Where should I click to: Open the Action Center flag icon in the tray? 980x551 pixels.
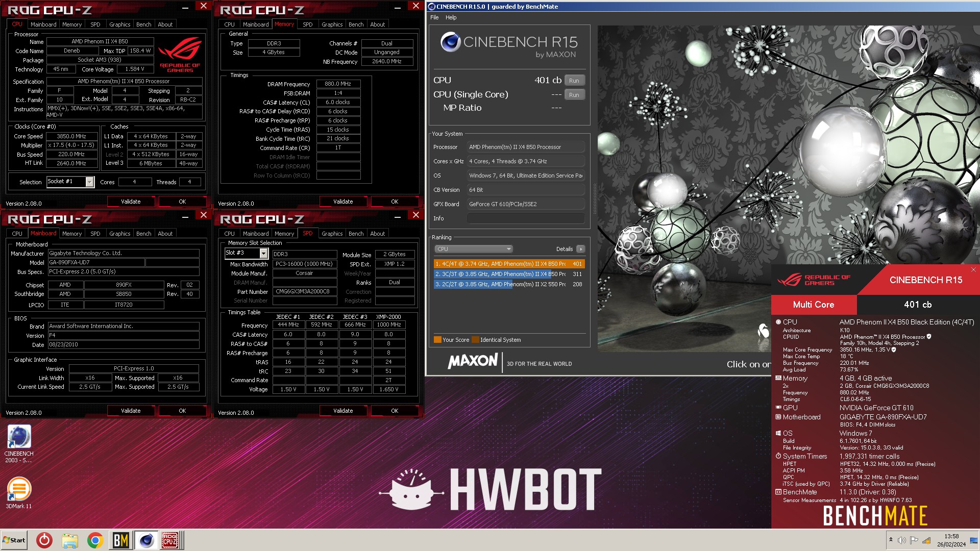pos(914,540)
